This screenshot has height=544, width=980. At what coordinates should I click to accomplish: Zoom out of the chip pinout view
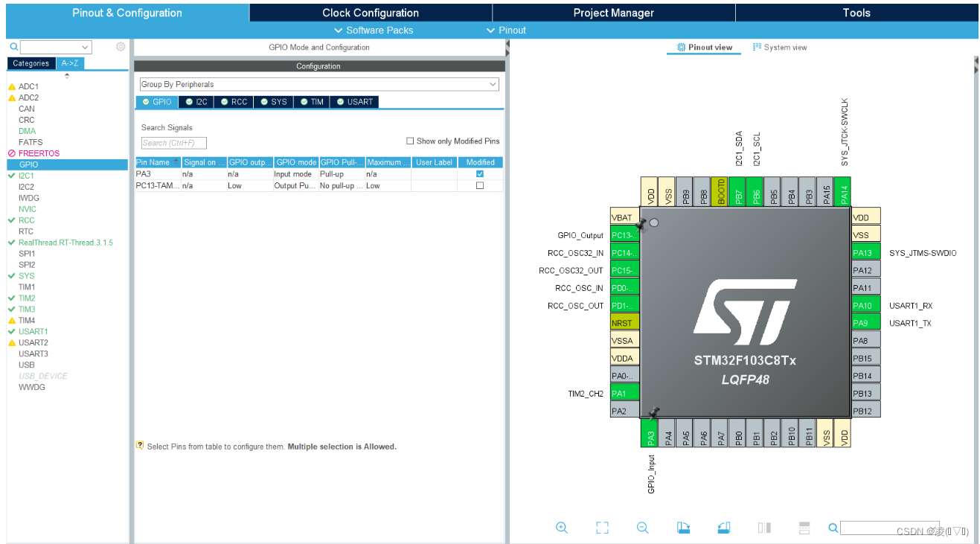tap(643, 528)
